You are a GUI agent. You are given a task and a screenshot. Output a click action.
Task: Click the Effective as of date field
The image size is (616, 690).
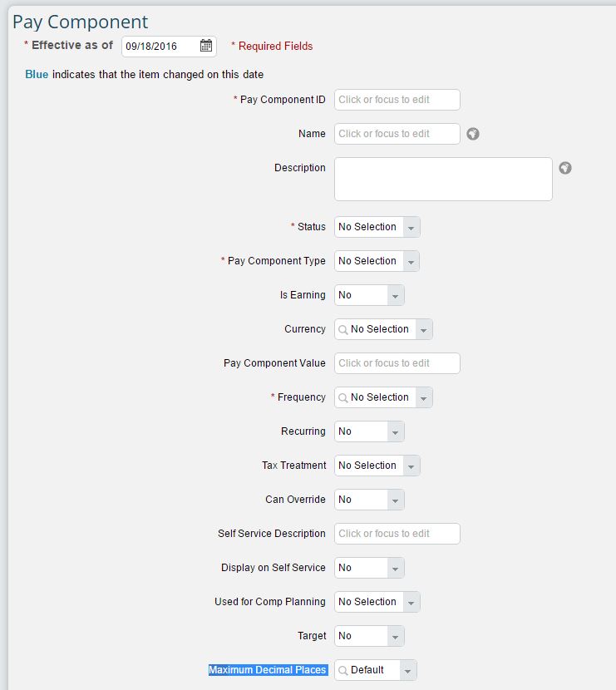[160, 47]
